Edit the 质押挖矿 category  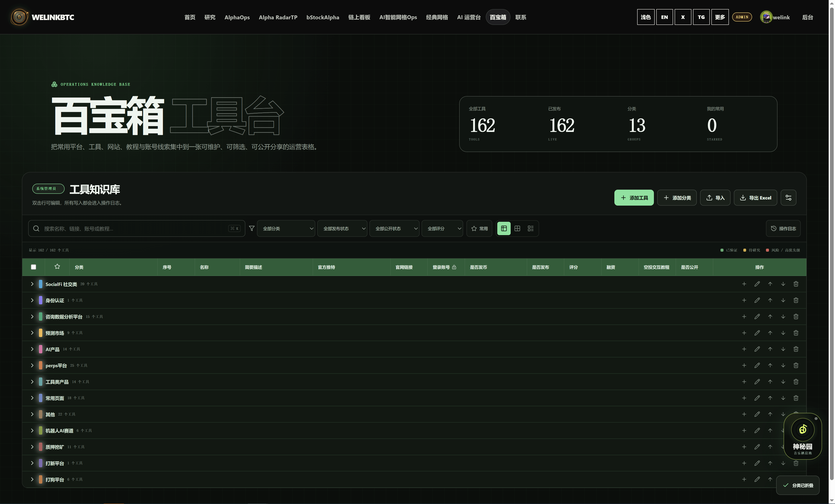(x=757, y=447)
